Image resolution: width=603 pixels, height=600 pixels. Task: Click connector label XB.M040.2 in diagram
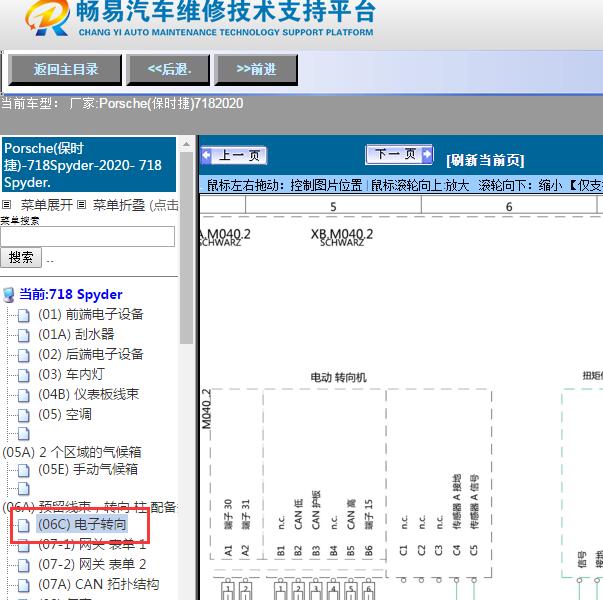342,234
